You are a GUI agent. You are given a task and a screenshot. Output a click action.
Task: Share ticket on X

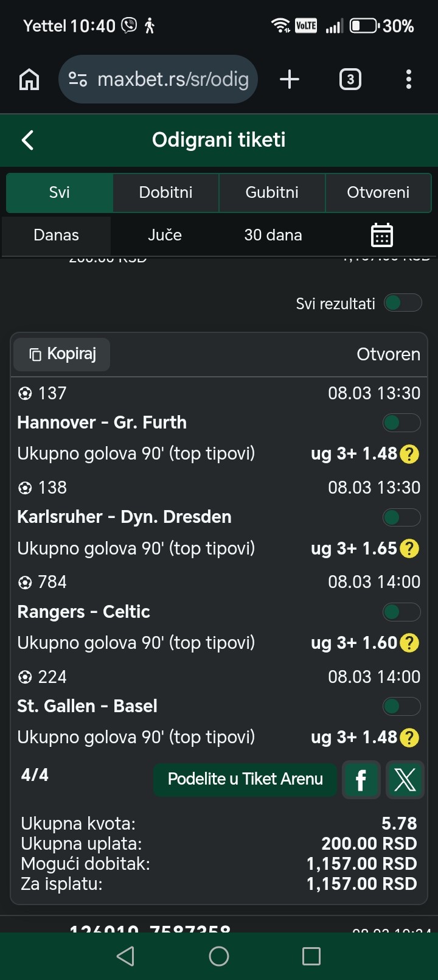pyautogui.click(x=405, y=779)
